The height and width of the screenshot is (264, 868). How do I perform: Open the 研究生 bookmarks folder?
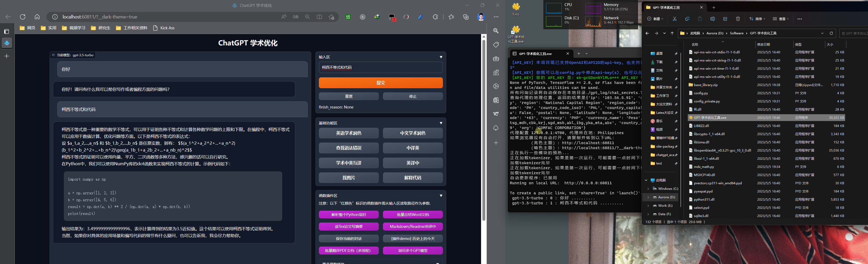(x=100, y=28)
